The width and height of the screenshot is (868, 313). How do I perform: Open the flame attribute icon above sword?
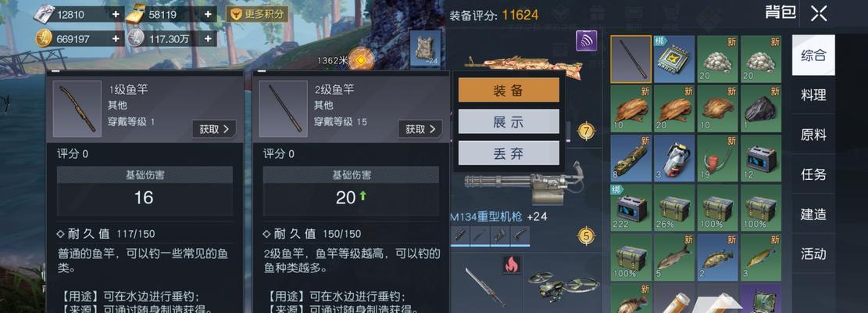[512, 264]
